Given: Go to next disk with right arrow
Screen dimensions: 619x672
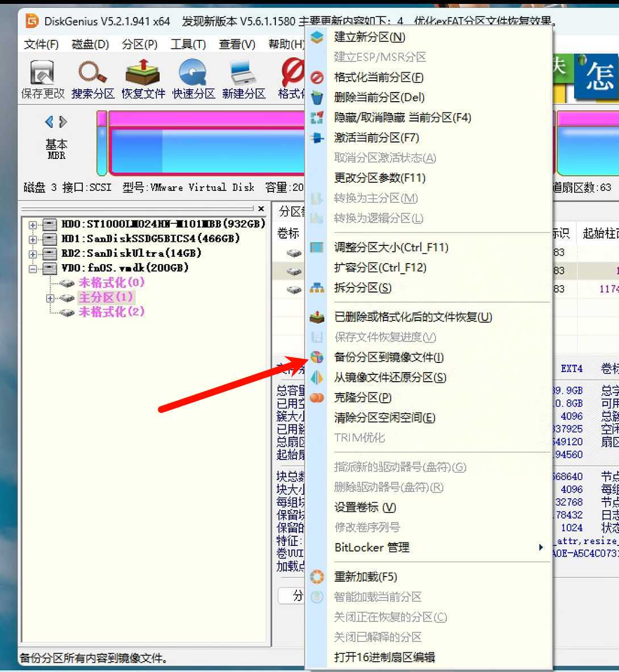Looking at the screenshot, I should [x=63, y=122].
